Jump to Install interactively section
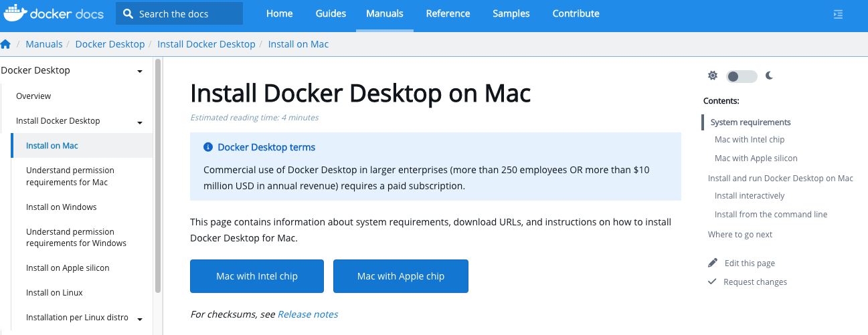Image resolution: width=868 pixels, height=335 pixels. [x=750, y=196]
